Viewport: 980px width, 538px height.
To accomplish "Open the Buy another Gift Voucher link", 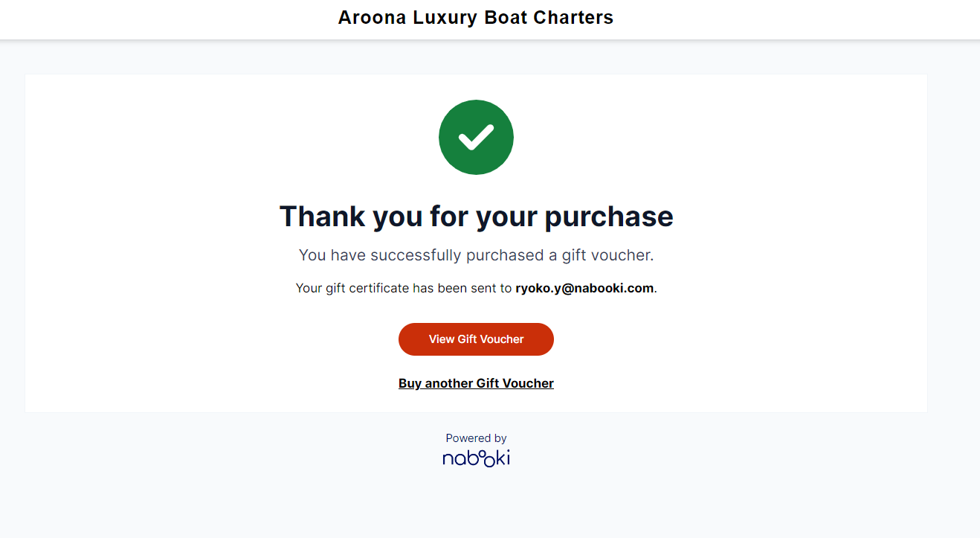I will point(476,383).
